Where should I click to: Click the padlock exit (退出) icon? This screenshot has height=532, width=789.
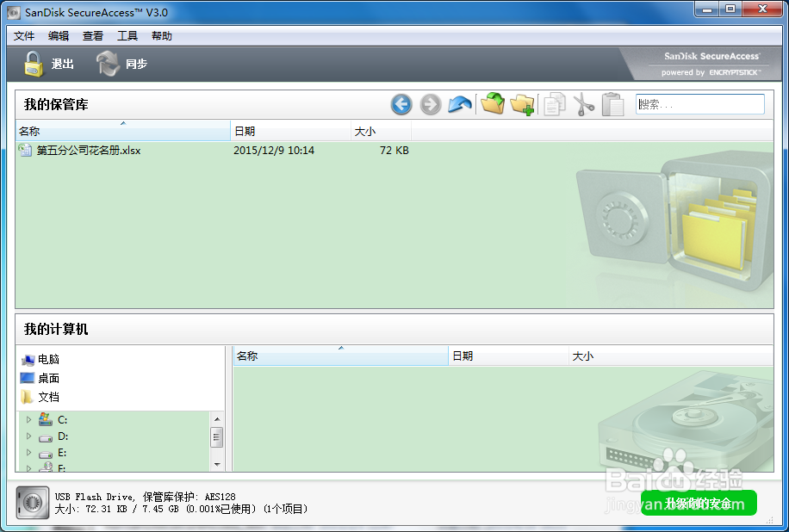point(34,64)
